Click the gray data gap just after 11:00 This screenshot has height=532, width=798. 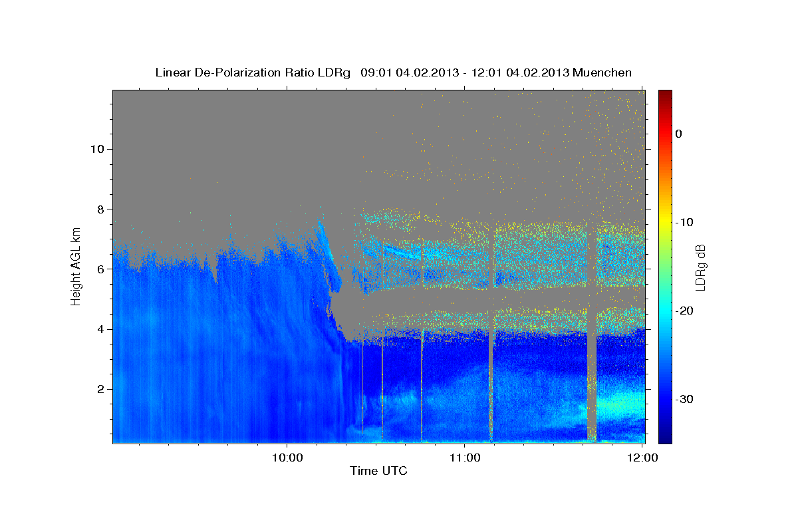pos(491,332)
